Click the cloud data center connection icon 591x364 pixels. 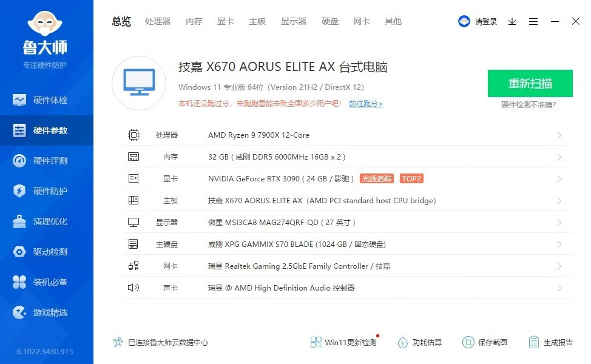[x=118, y=342]
